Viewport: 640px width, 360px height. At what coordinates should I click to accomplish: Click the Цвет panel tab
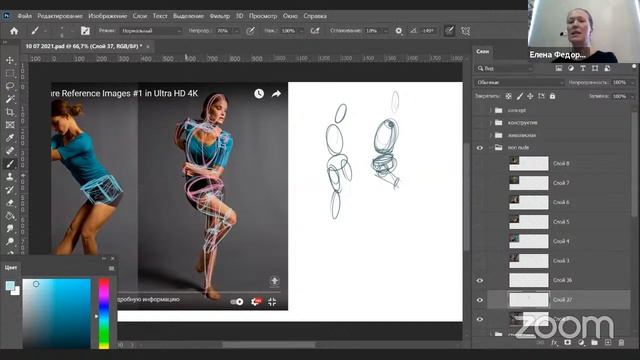pos(11,267)
